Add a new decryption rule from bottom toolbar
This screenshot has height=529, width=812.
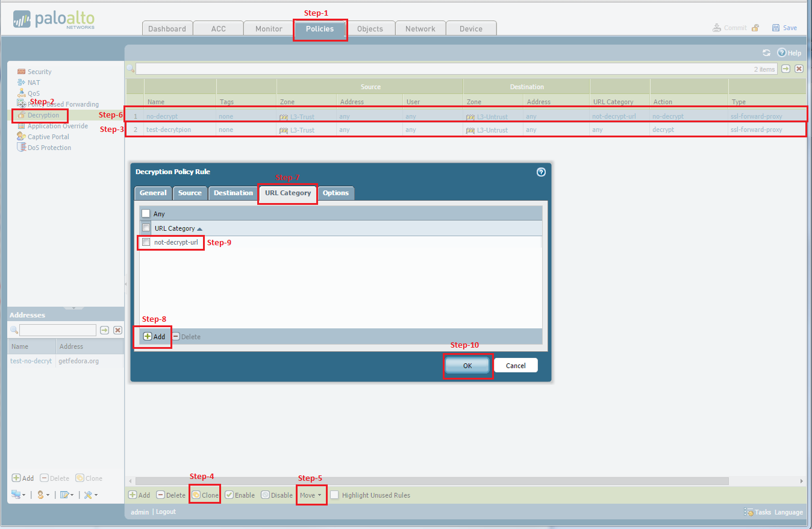click(139, 495)
